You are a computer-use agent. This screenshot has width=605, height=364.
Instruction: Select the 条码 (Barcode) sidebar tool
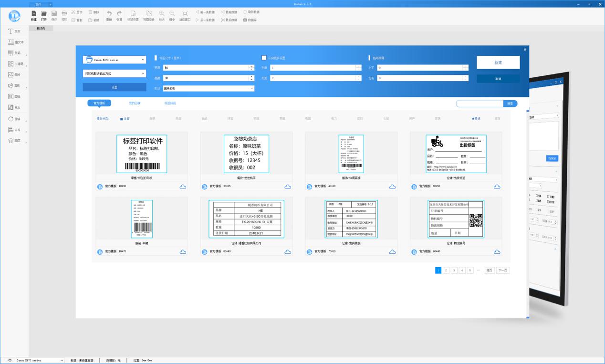[x=14, y=53]
